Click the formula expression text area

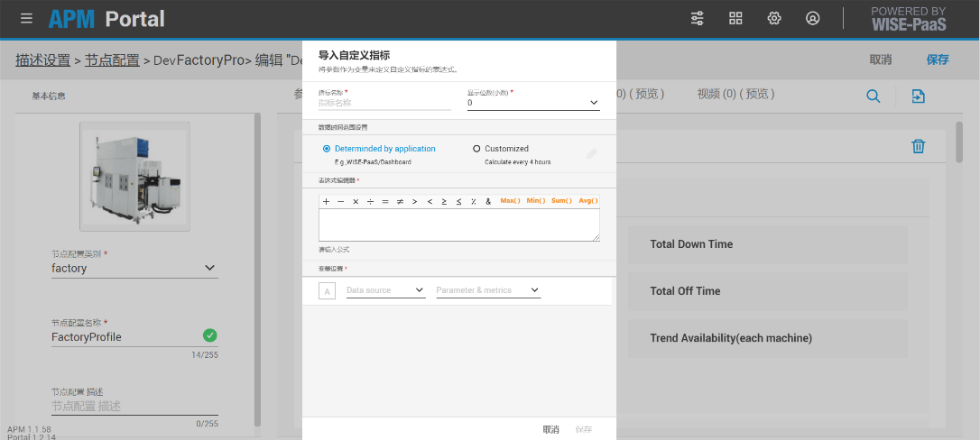tap(458, 225)
